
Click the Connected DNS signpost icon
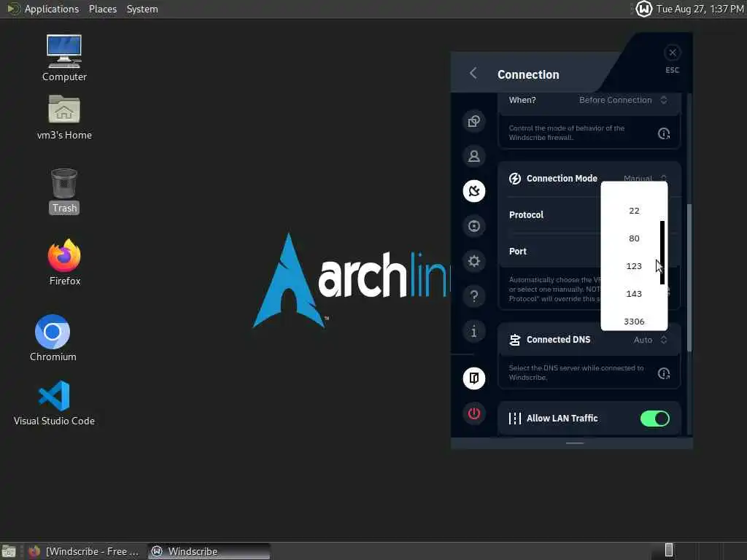514,340
